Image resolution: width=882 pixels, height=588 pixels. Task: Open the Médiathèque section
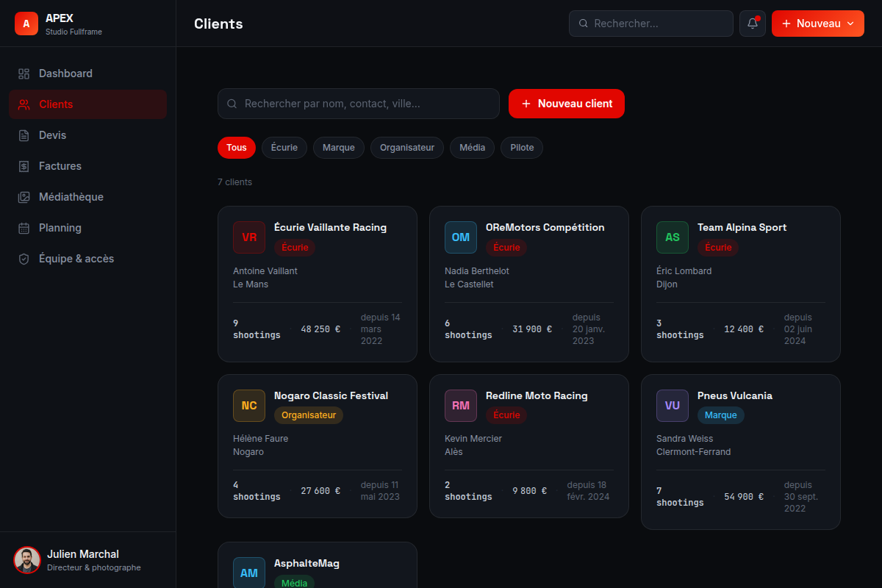[x=88, y=197]
